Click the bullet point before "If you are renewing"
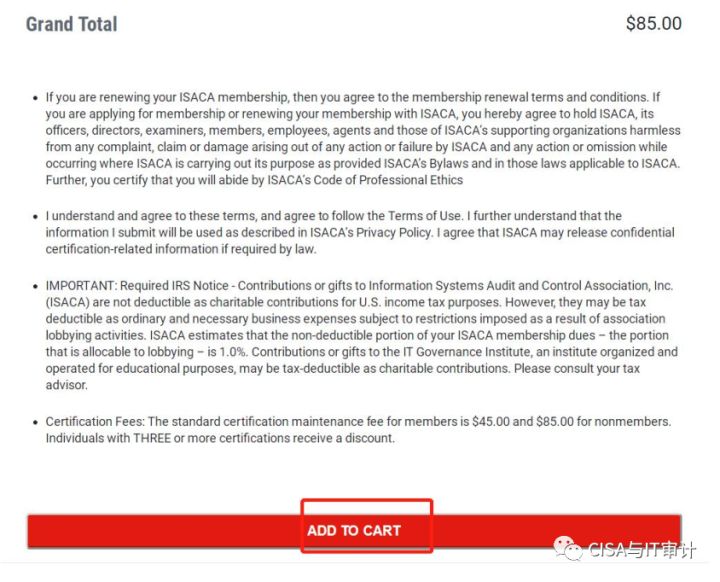 click(35, 98)
